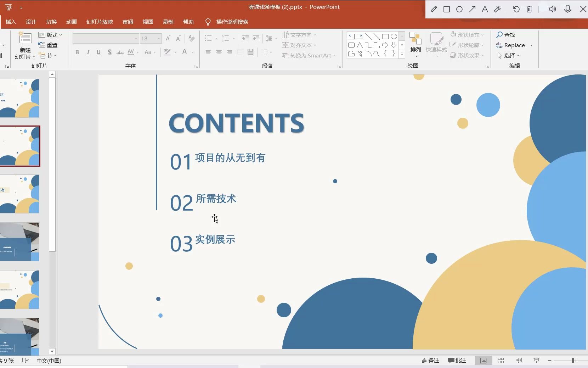
Task: Start slide show from status bar icon
Action: pyautogui.click(x=536, y=360)
